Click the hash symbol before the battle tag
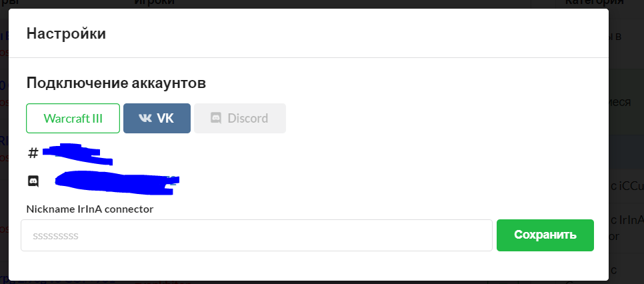The width and height of the screenshot is (644, 284). (33, 153)
